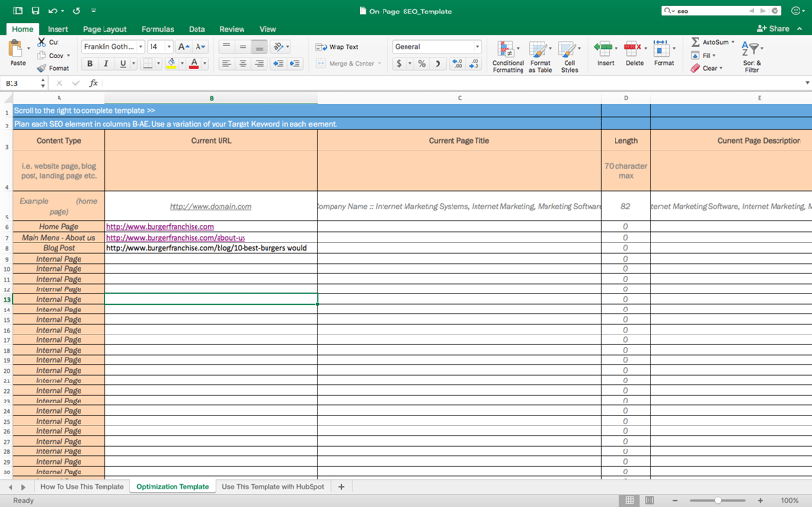Open the font size dropdown
This screenshot has width=812, height=507.
click(x=169, y=47)
